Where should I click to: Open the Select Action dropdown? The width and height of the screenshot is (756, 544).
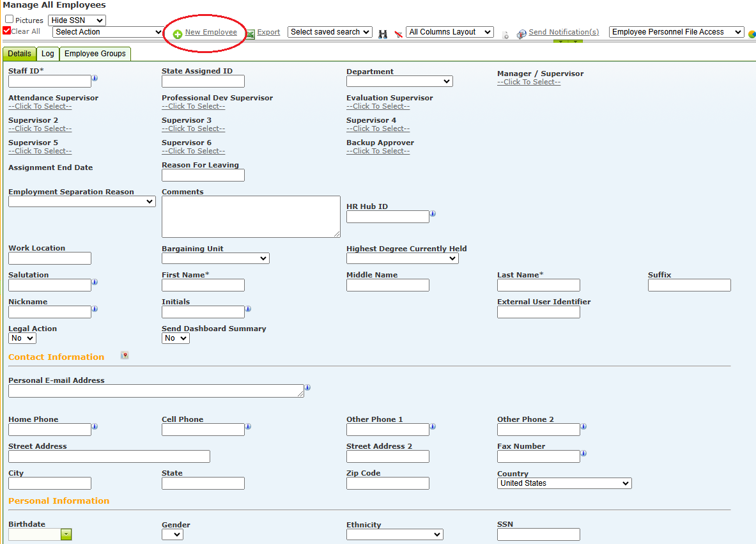tap(108, 32)
